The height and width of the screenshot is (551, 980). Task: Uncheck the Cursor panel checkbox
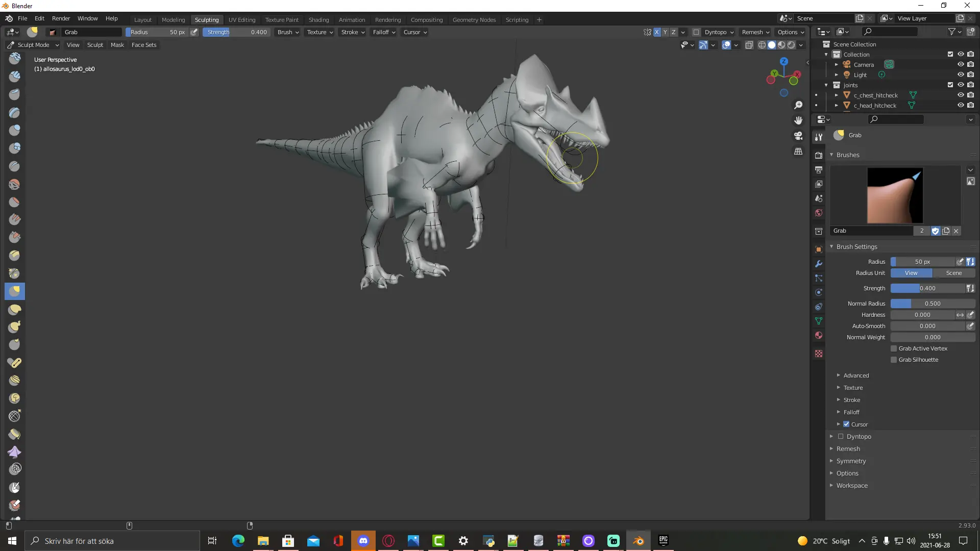pos(846,424)
